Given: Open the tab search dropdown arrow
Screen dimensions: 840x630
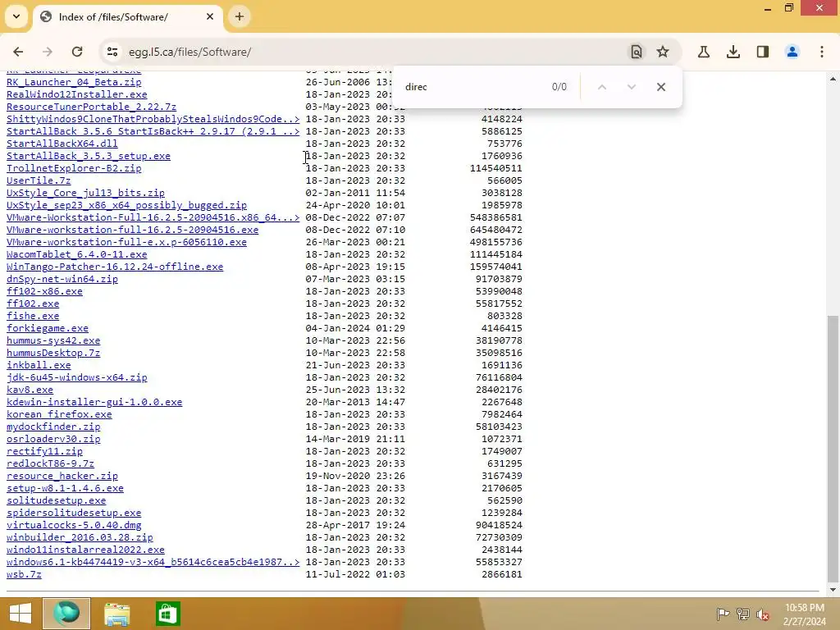Looking at the screenshot, I should point(16,16).
